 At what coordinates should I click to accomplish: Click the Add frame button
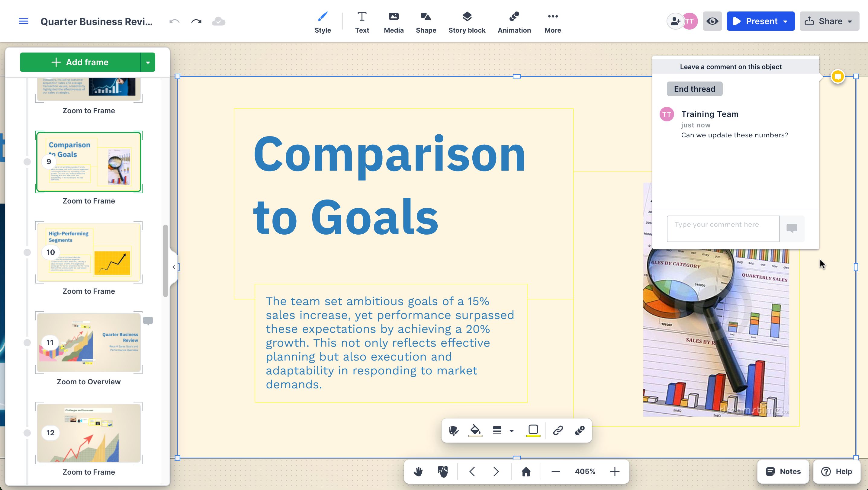[x=80, y=62]
